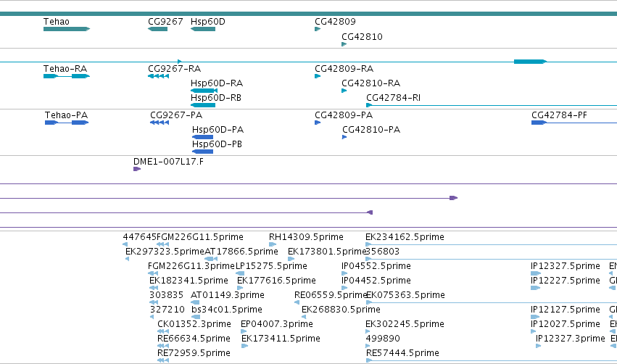Click the Tehao gene label
This screenshot has width=617, height=364.
pos(57,22)
